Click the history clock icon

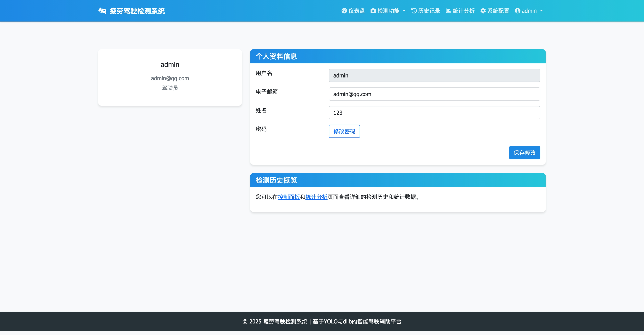coord(414,11)
